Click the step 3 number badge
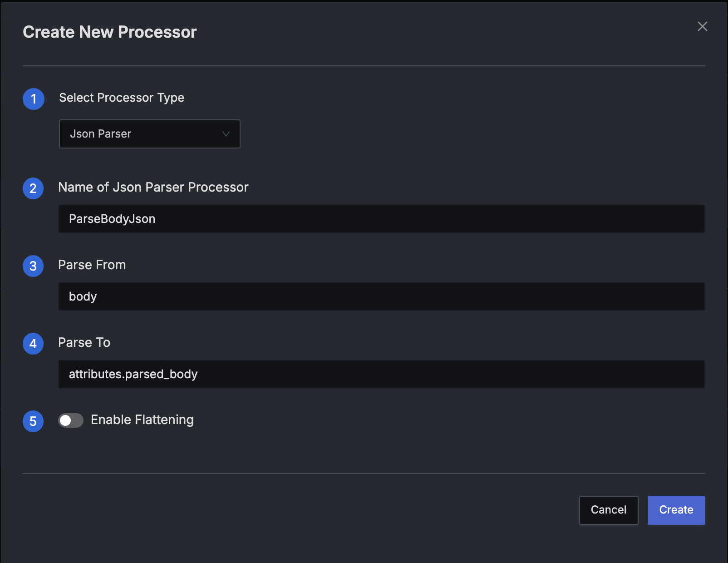Viewport: 728px width, 563px height. (33, 266)
